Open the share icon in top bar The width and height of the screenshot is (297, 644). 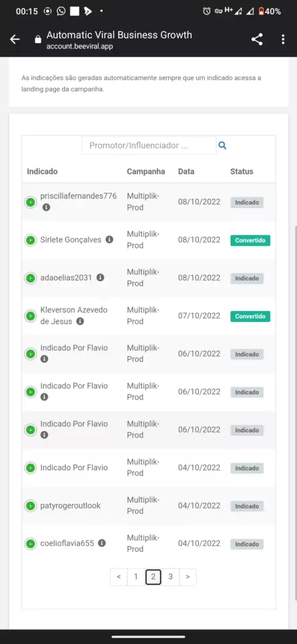pos(257,40)
